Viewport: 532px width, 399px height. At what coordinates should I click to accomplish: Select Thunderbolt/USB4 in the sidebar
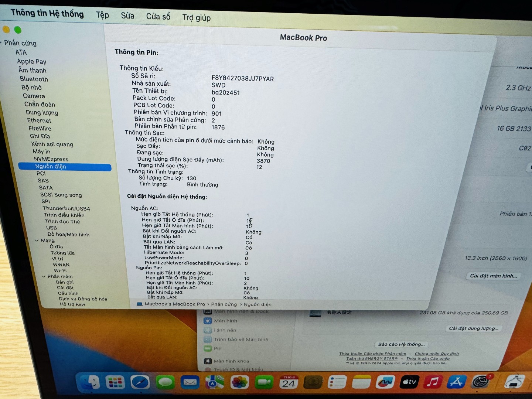tap(66, 208)
